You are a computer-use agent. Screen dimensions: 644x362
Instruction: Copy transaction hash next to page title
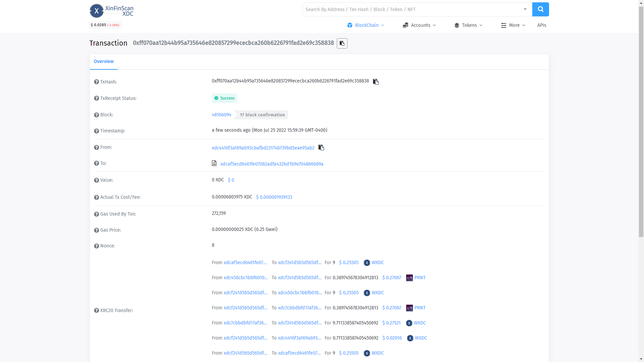342,43
